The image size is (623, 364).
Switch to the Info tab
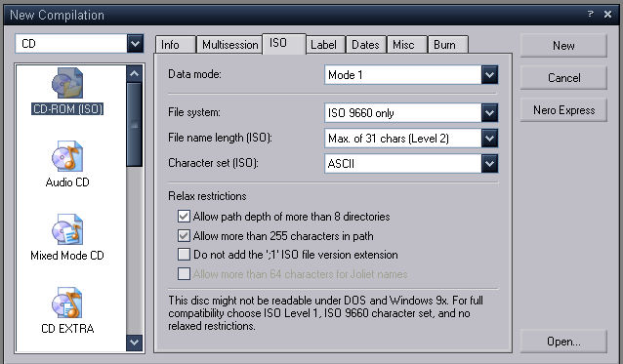175,45
